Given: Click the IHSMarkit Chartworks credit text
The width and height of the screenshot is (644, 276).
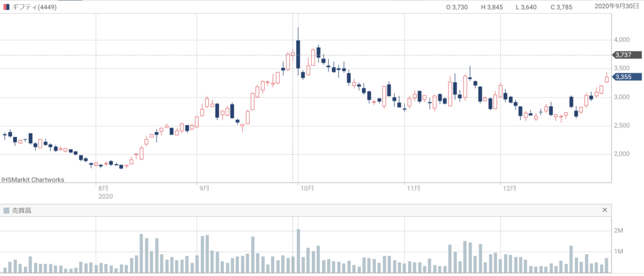Looking at the screenshot, I should coord(33,179).
